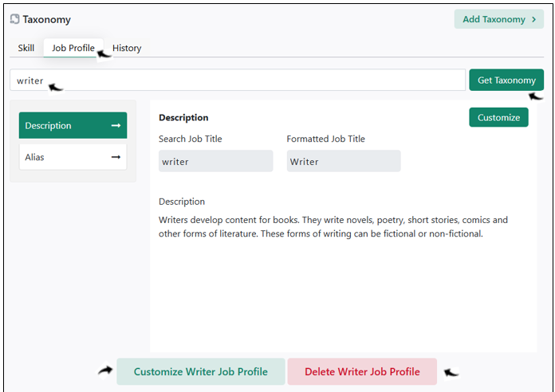Click the Formatted Job Title field
The height and width of the screenshot is (392, 555).
[344, 161]
